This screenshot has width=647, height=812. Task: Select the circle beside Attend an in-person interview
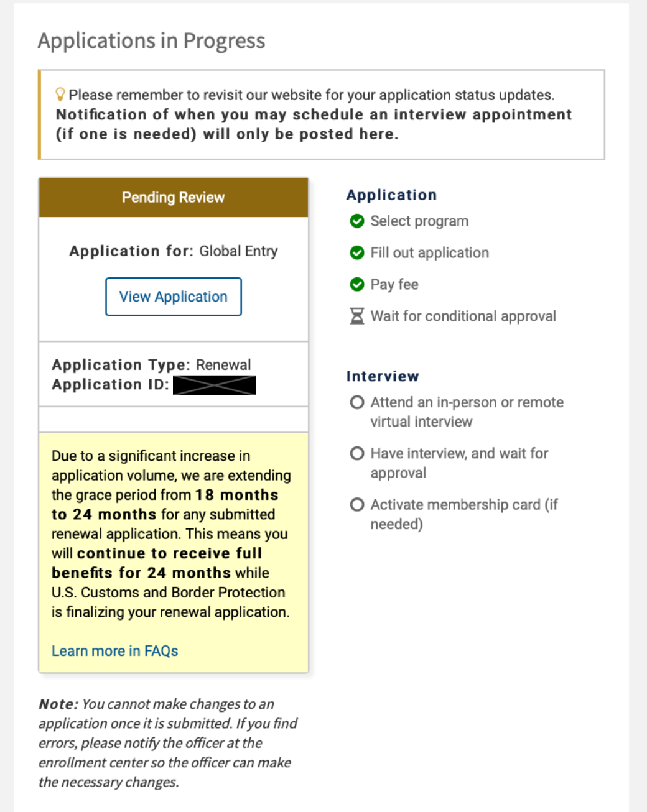pos(357,402)
